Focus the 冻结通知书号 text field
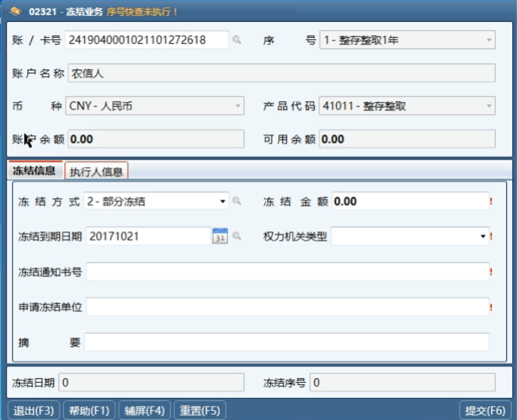This screenshot has height=420, width=517. pos(287,272)
